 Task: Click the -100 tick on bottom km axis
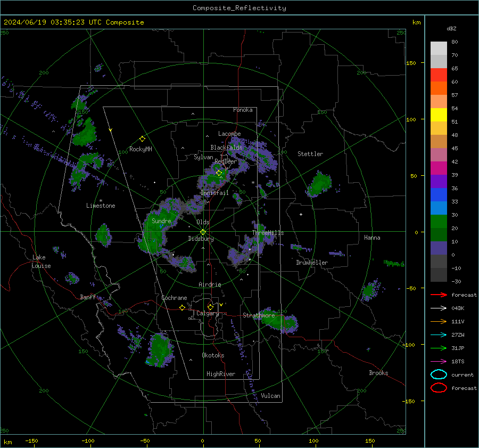click(88, 441)
